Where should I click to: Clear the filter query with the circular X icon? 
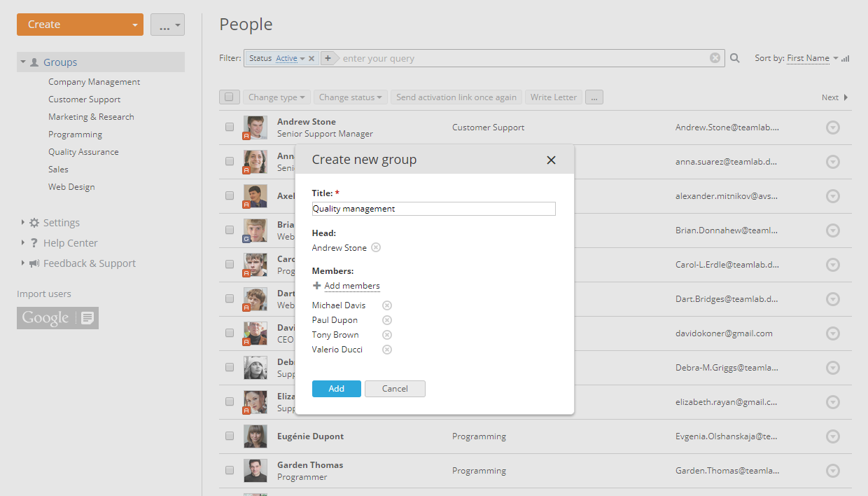(x=715, y=58)
